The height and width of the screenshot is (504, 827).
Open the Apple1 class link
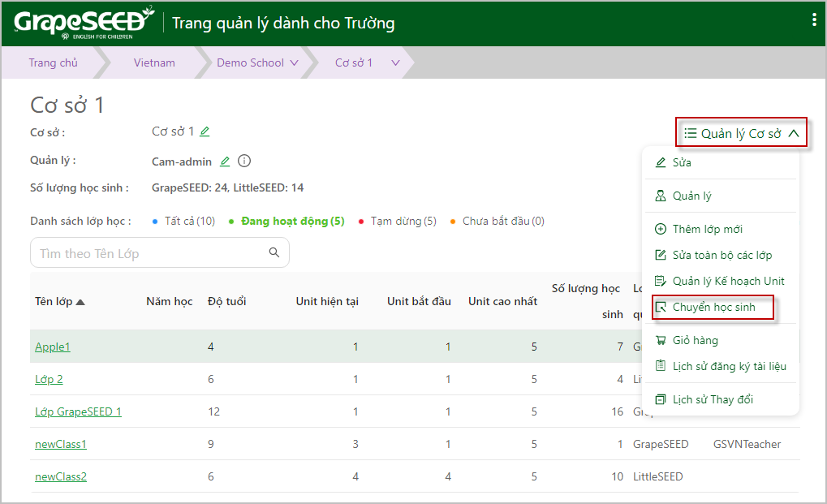pos(52,347)
